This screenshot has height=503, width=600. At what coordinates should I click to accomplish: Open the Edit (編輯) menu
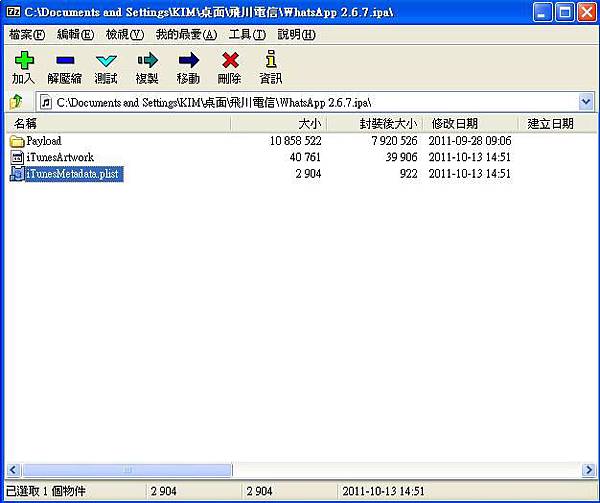[75, 35]
